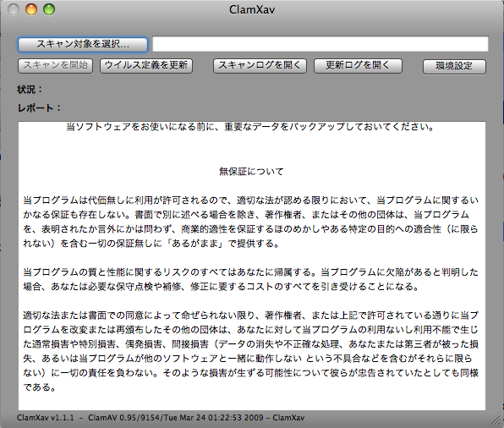Open the scan log (スキャンログを開く)
This screenshot has width=504, height=428.
coord(260,66)
